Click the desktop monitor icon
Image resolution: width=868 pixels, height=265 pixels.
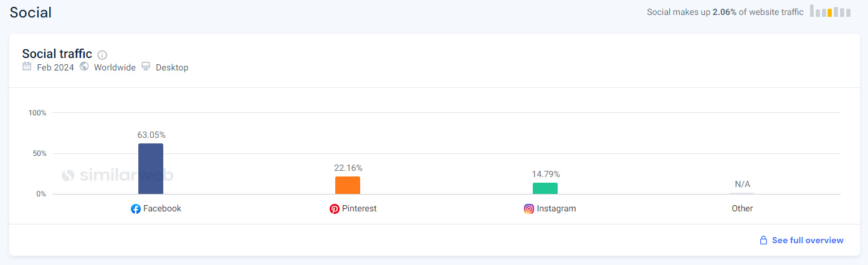click(x=146, y=67)
